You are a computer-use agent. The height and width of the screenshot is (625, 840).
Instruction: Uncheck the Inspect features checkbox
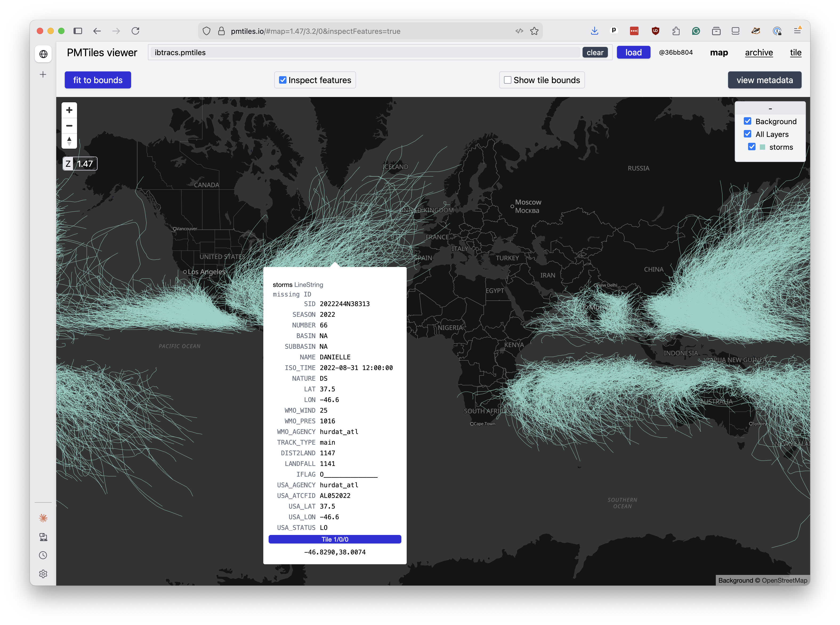click(283, 80)
